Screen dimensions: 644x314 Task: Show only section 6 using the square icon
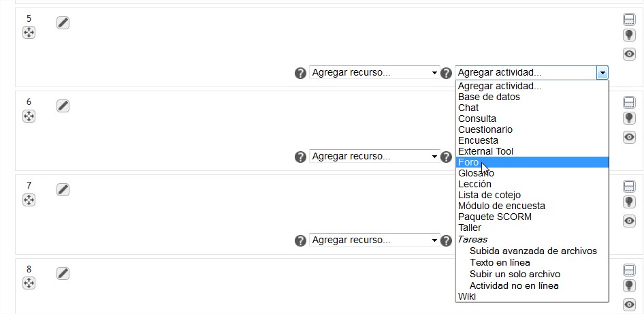coord(629,103)
